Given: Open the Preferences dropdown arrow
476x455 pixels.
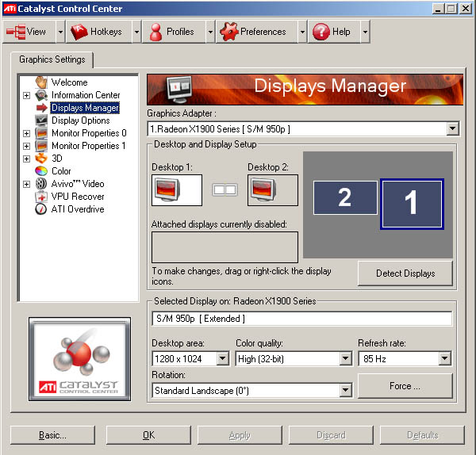Looking at the screenshot, I should pos(302,32).
